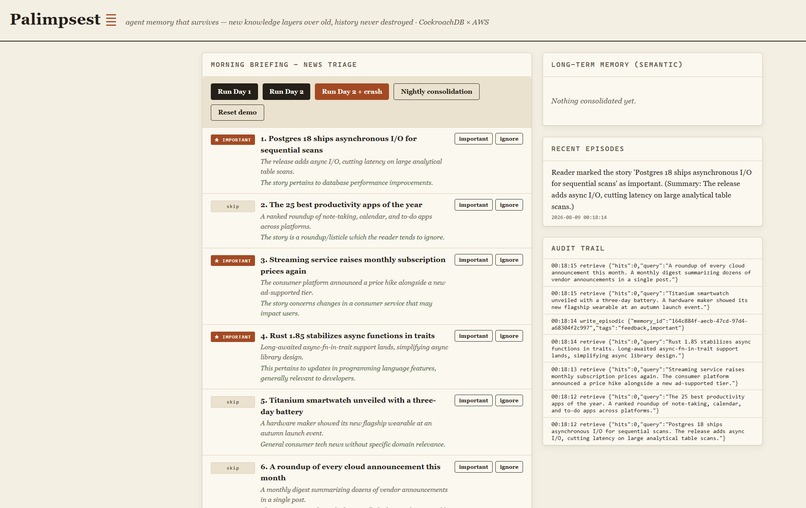806x508 pixels.
Task: Mark the Streaming service story as important
Action: tap(473, 260)
